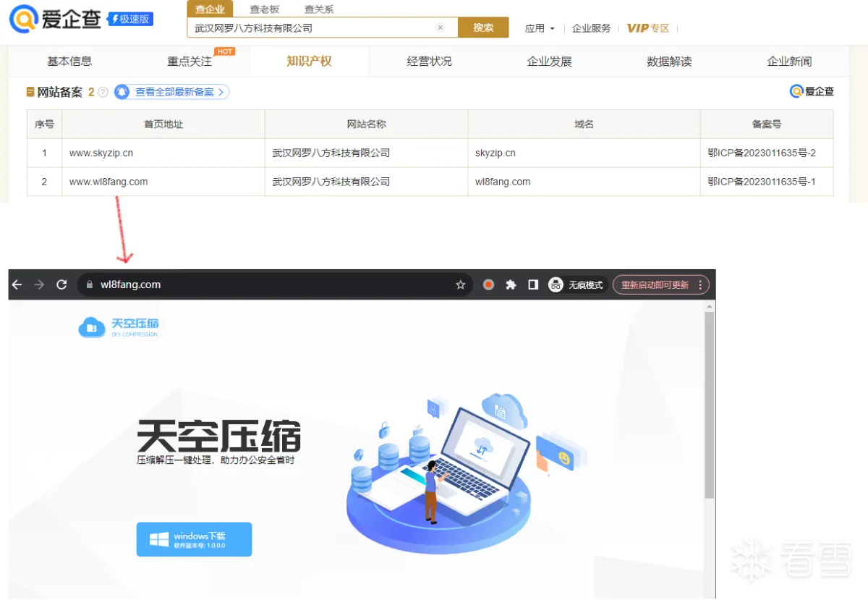Open the 知识产权 tab
This screenshot has height=600, width=868.
(310, 62)
